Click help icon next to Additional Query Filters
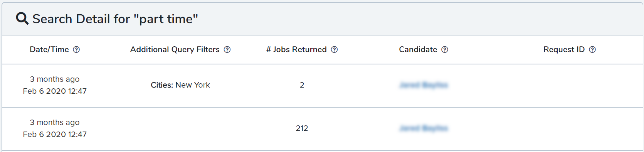The height and width of the screenshot is (152, 644). [x=227, y=49]
